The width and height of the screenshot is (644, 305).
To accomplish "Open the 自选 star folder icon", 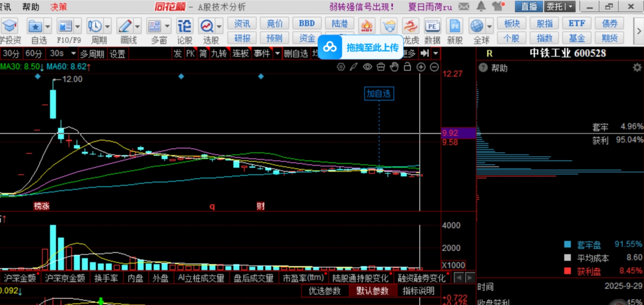I will tap(35, 26).
